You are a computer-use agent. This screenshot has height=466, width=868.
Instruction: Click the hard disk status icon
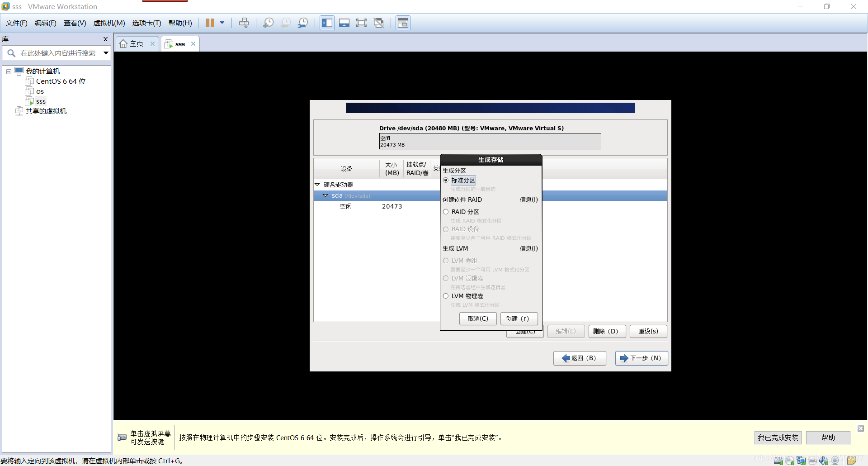778,461
